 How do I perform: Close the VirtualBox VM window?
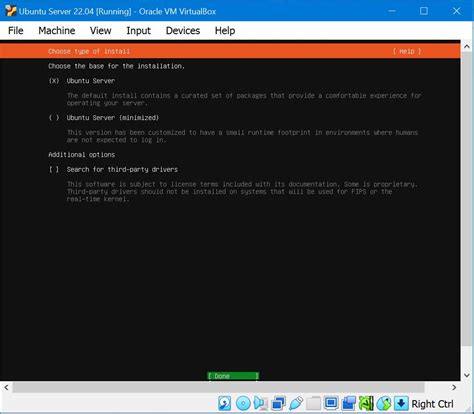pos(456,11)
